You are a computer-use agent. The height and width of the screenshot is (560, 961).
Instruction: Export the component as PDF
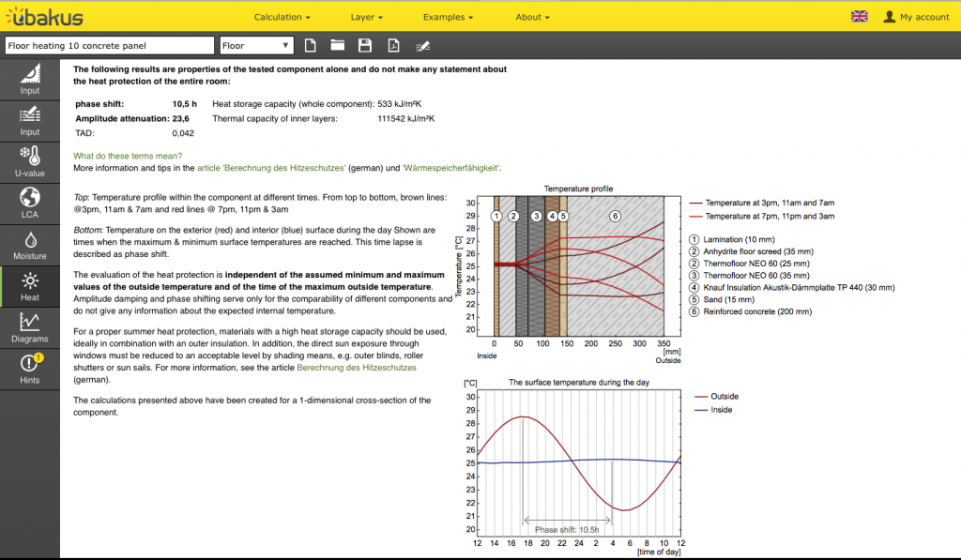[x=394, y=45]
